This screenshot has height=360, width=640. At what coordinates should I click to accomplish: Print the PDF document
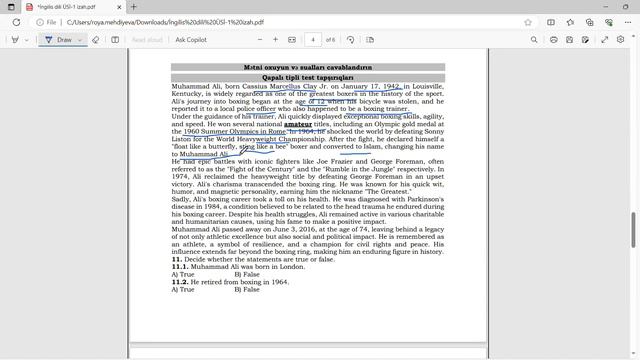click(553, 40)
